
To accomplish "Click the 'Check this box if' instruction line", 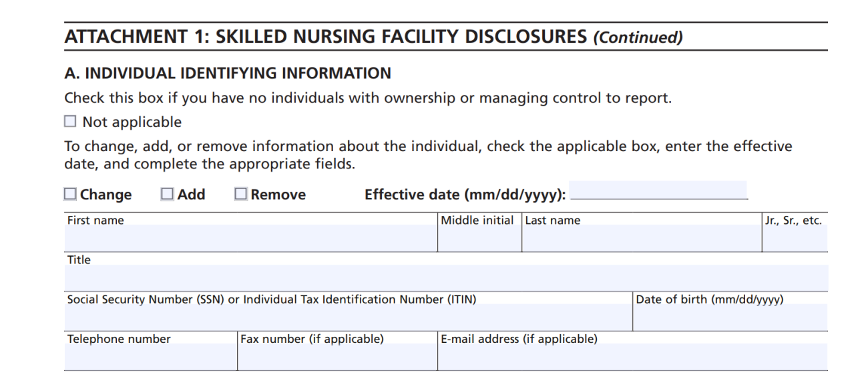I will point(368,98).
